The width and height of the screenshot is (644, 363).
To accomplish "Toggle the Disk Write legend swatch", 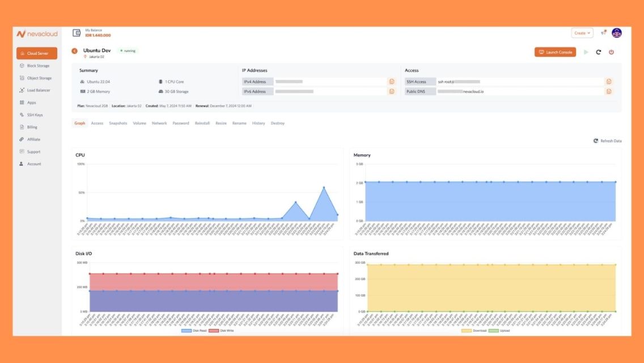I will pyautogui.click(x=214, y=331).
